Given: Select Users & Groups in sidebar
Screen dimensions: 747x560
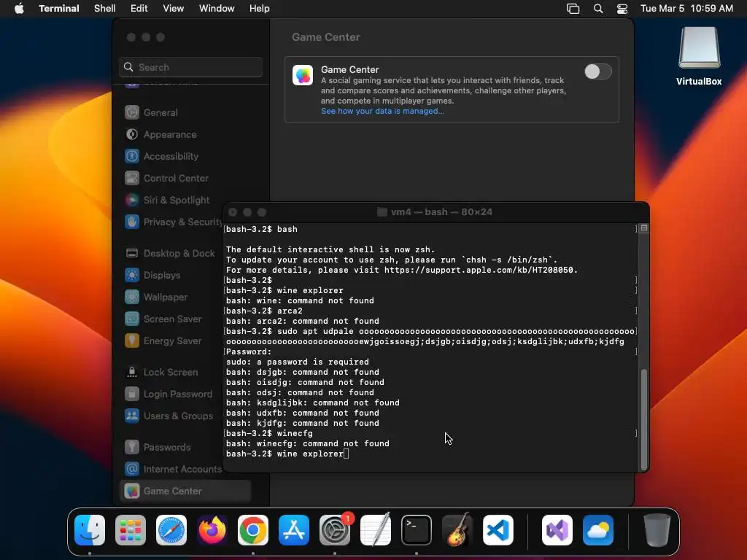Looking at the screenshot, I should point(171,416).
